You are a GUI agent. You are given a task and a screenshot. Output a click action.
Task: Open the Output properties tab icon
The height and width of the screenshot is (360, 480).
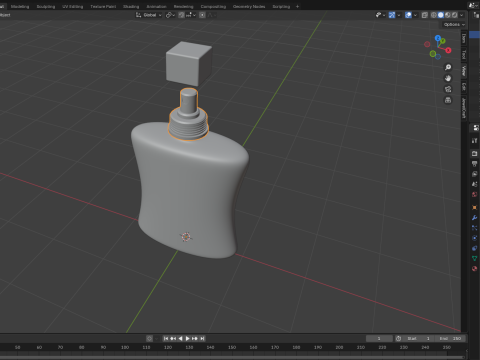(475, 164)
